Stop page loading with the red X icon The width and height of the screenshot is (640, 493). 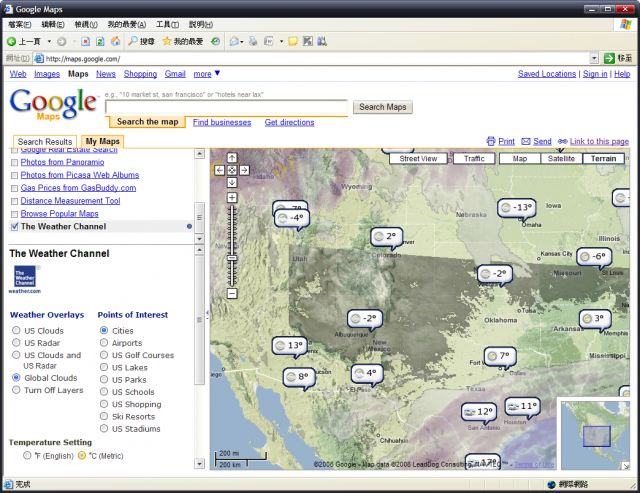coord(85,41)
